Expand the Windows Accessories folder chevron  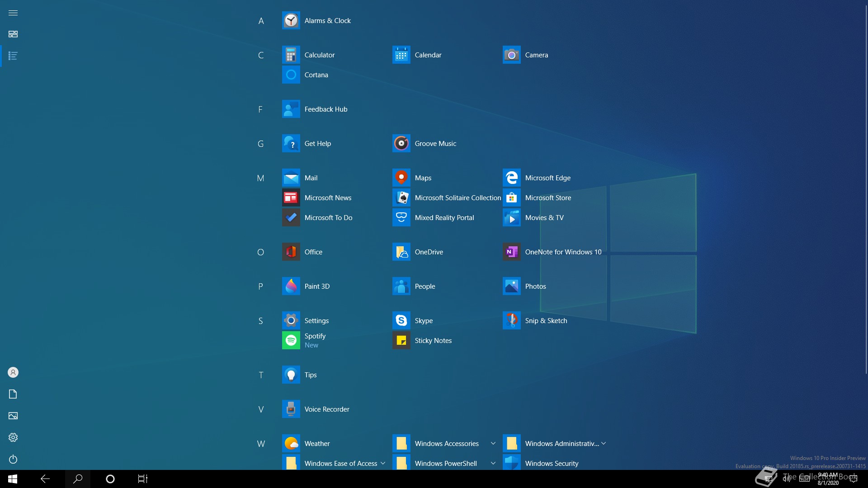(493, 443)
